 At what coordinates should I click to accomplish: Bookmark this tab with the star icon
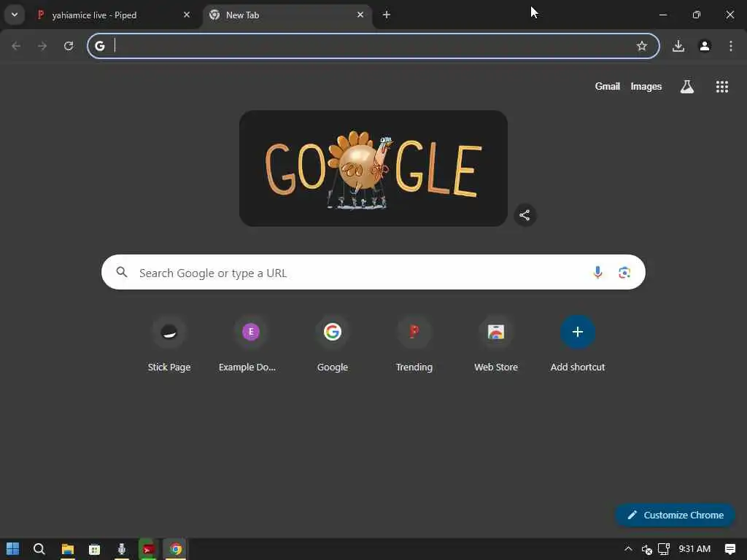(642, 46)
